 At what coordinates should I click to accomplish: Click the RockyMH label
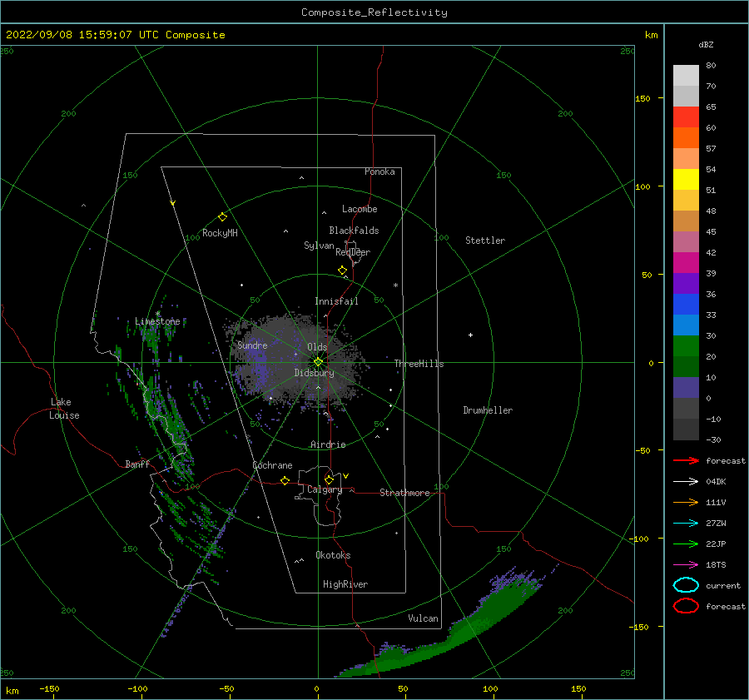point(220,233)
